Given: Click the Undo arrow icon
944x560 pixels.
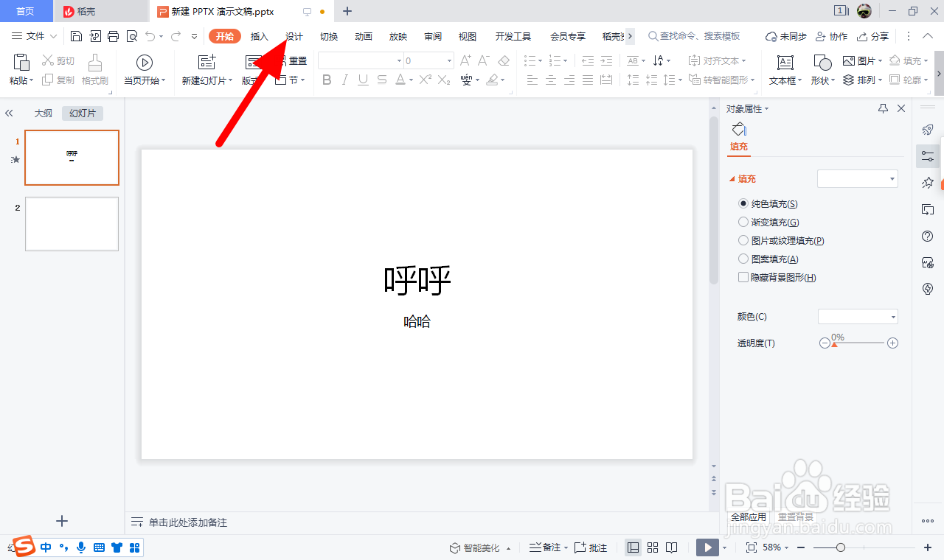Looking at the screenshot, I should point(150,36).
